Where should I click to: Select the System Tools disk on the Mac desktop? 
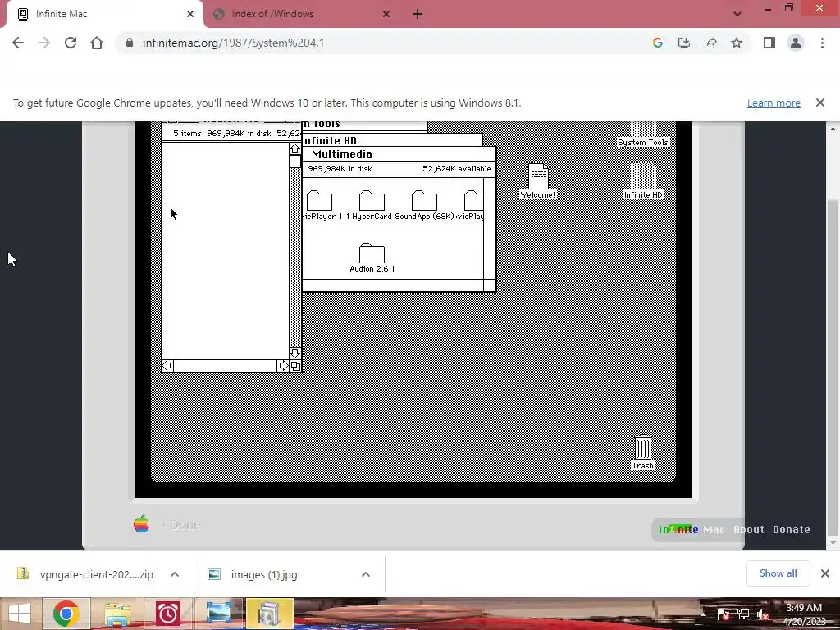[x=643, y=134]
